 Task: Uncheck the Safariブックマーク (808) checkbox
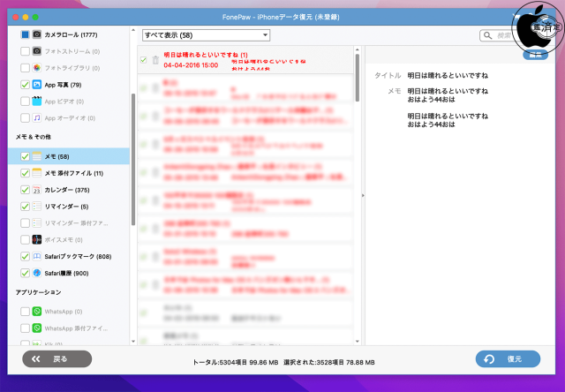[25, 256]
